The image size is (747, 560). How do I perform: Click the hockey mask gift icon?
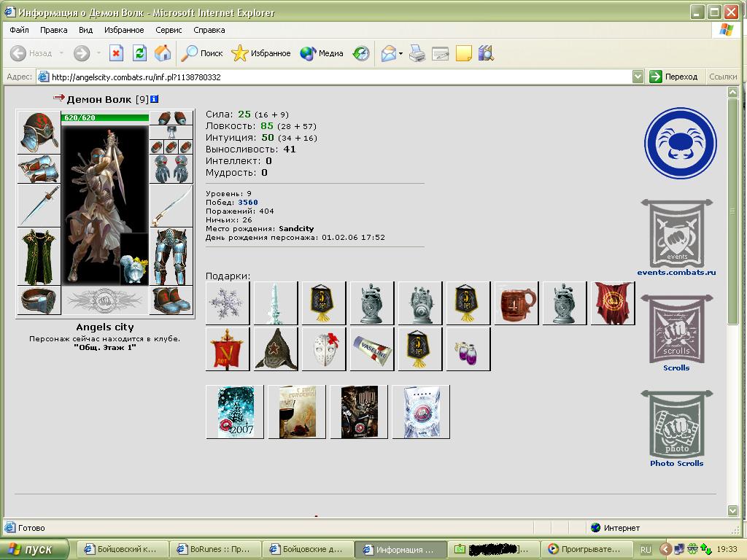point(324,349)
